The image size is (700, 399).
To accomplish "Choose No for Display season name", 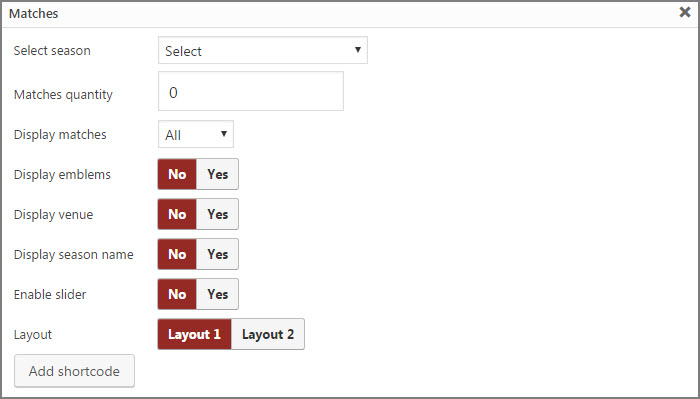I will (x=177, y=254).
